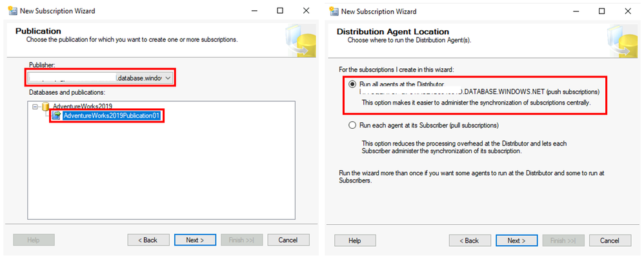This screenshot has height=259, width=644.
Task: Select Run all agents at the Distributor
Action: tap(352, 84)
